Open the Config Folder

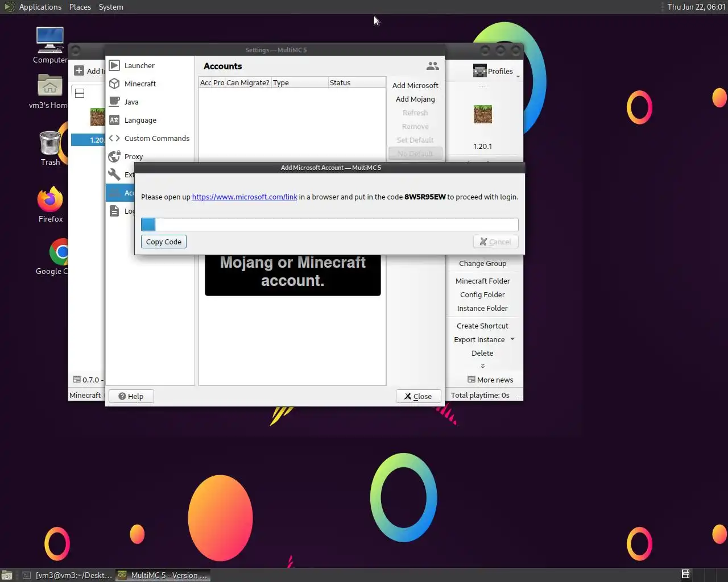(x=482, y=294)
